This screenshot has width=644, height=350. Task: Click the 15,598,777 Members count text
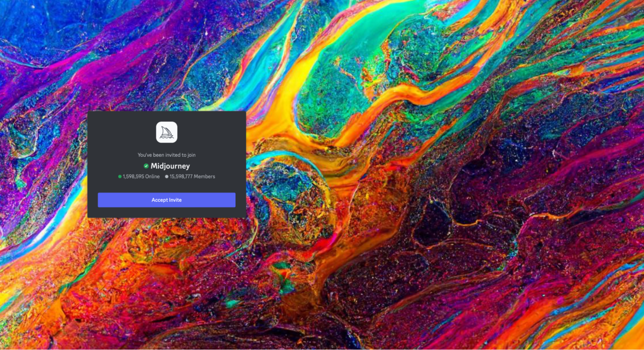click(192, 177)
